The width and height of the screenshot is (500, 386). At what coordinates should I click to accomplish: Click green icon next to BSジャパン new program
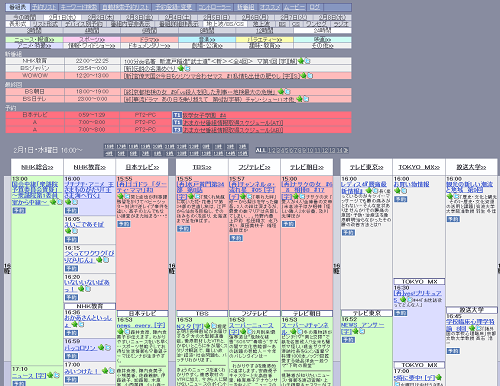181,68
